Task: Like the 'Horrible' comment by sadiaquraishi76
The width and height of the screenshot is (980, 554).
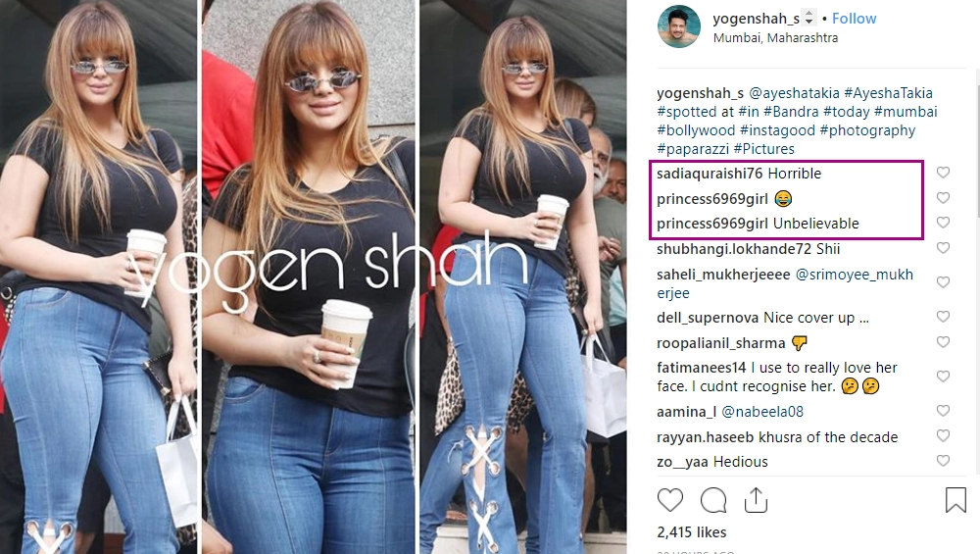Action: (x=943, y=172)
